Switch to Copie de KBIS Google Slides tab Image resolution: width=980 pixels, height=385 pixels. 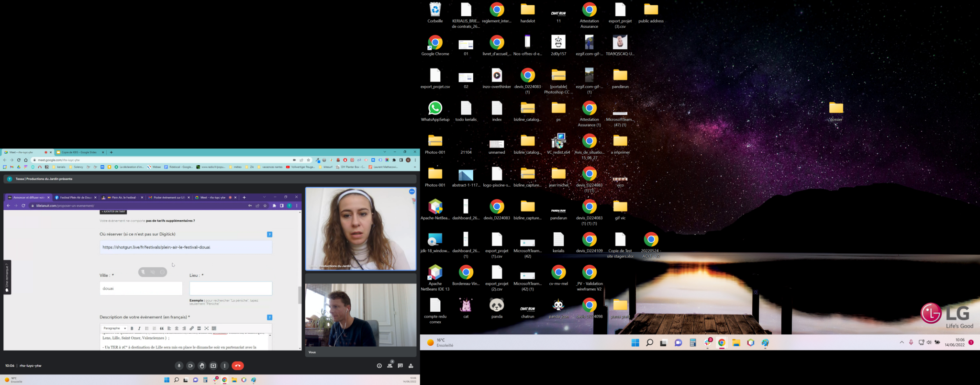tap(79, 152)
